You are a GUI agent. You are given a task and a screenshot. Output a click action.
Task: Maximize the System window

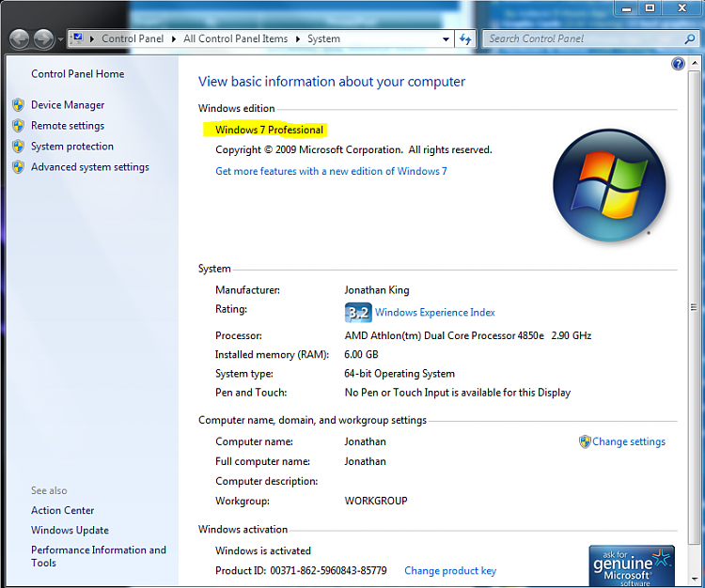650,8
